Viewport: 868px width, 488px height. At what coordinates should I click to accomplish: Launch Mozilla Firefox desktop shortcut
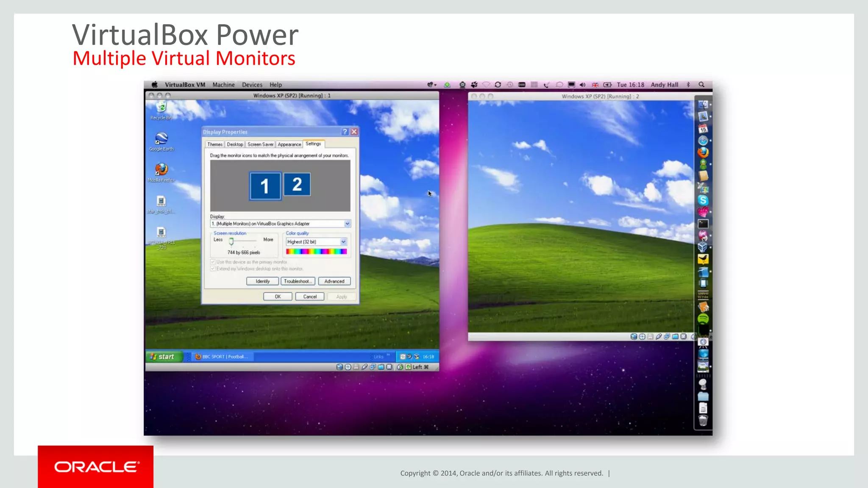tap(161, 170)
